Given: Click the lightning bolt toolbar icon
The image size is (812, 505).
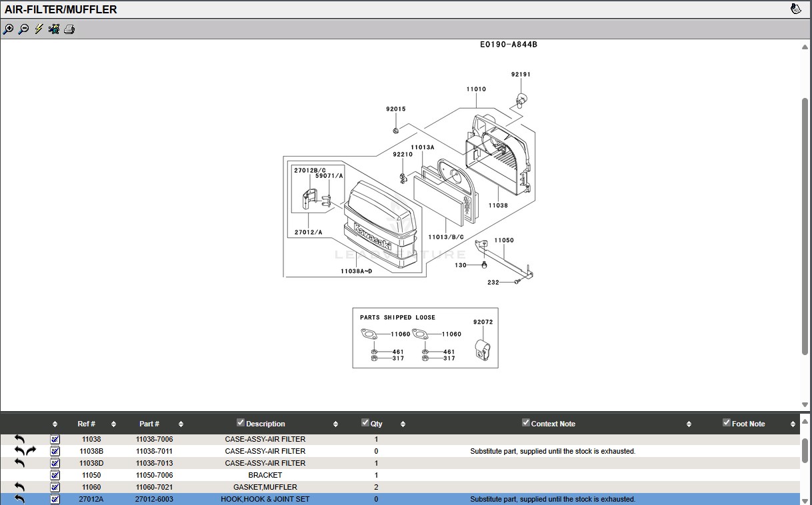Looking at the screenshot, I should coord(39,29).
